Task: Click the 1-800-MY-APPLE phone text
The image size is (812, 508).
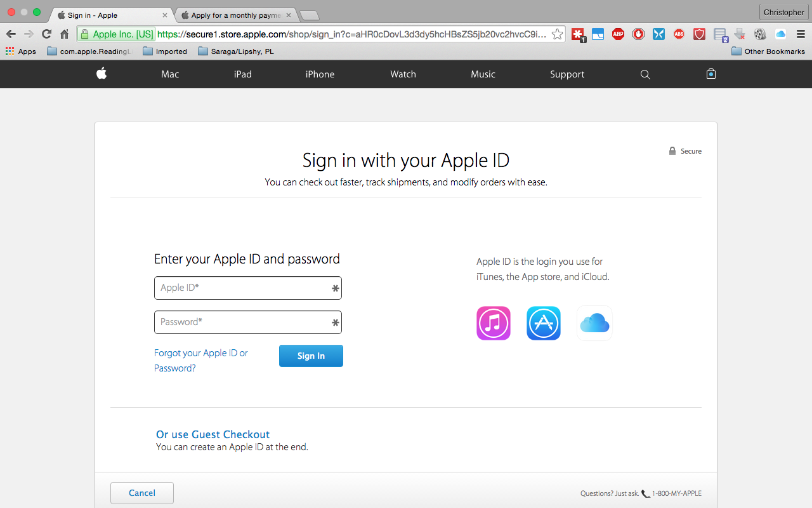Action: pos(677,493)
